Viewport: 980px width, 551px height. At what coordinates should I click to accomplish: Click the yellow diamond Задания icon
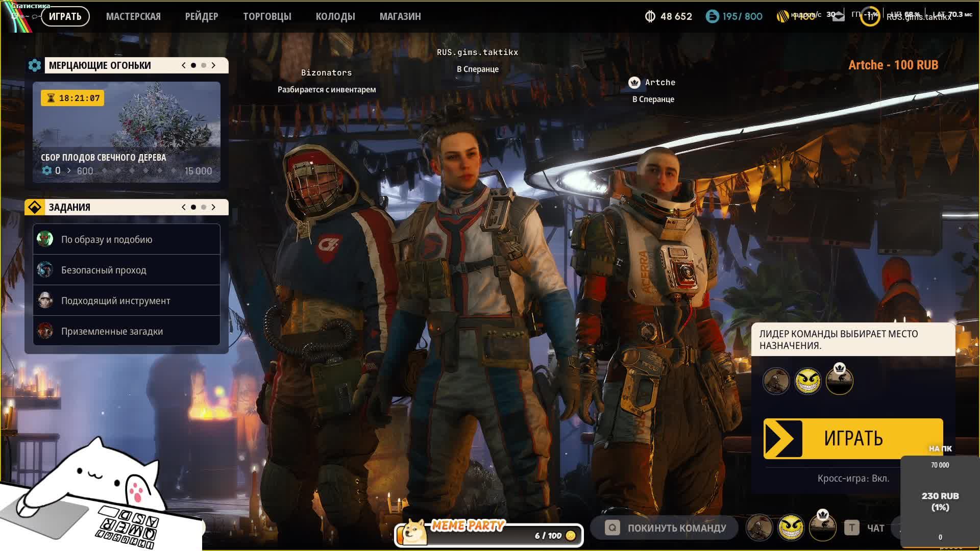35,207
